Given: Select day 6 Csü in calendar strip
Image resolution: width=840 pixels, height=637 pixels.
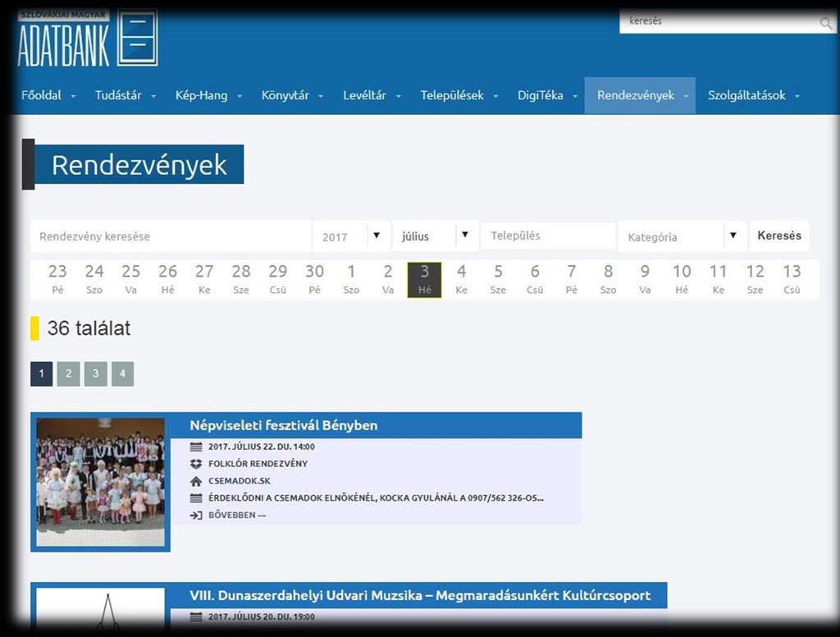Looking at the screenshot, I should tap(535, 279).
